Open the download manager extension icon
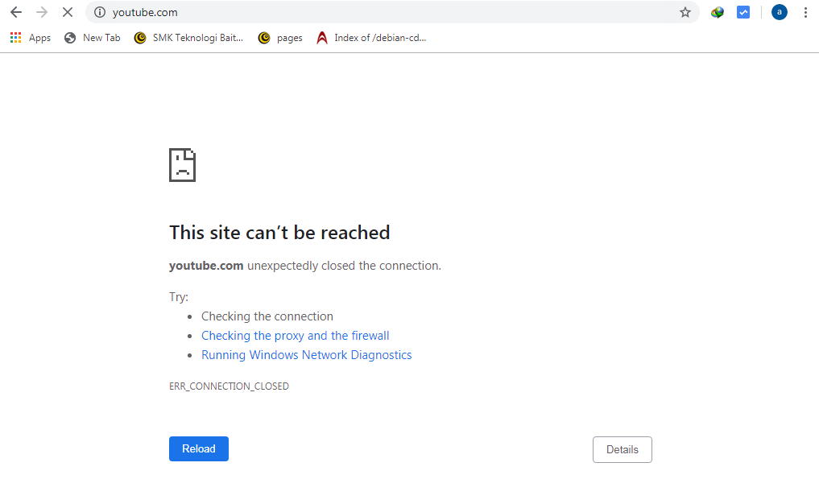Screen dimensions: 819x504 (x=718, y=12)
